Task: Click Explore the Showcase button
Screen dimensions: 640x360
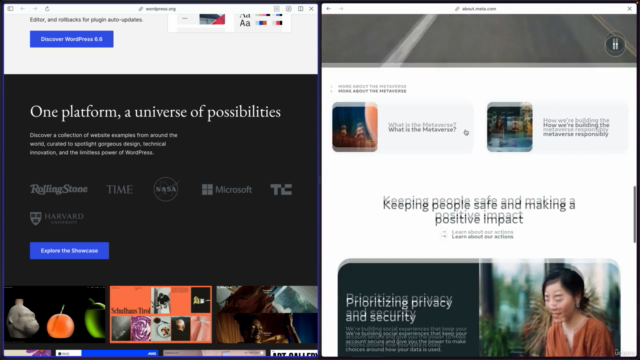Action: [x=69, y=251]
